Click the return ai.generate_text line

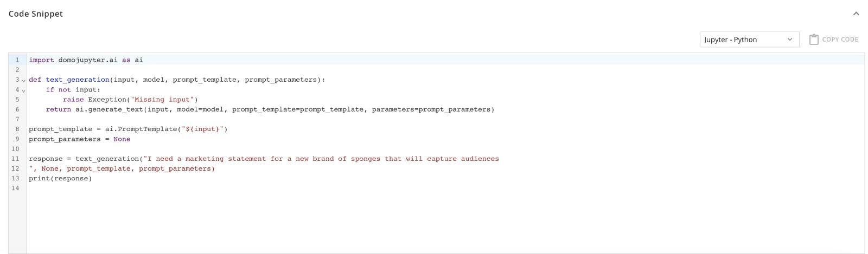click(x=270, y=109)
